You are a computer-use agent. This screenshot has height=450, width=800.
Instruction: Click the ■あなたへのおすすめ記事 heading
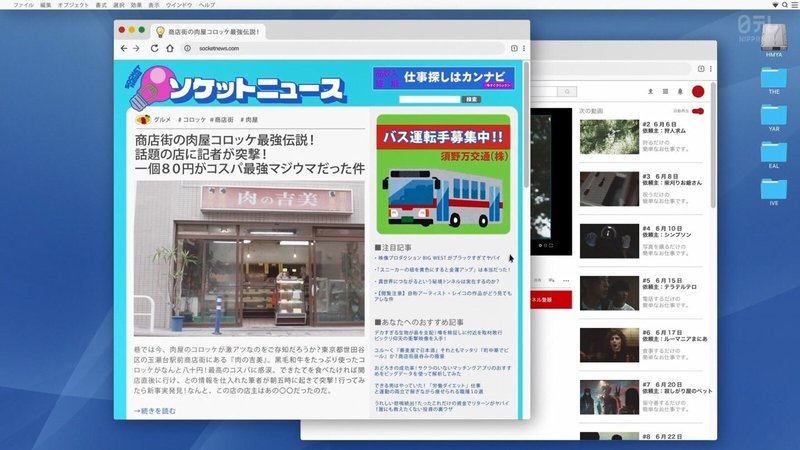click(419, 322)
